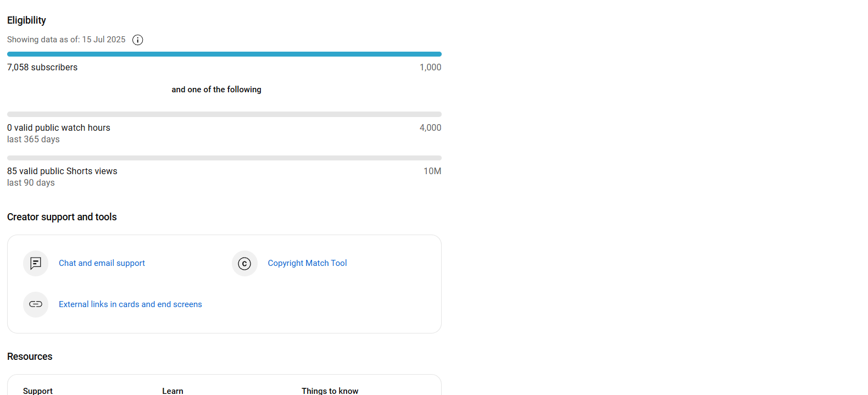868x395 pixels.
Task: Click the external links chain icon
Action: coord(36,304)
